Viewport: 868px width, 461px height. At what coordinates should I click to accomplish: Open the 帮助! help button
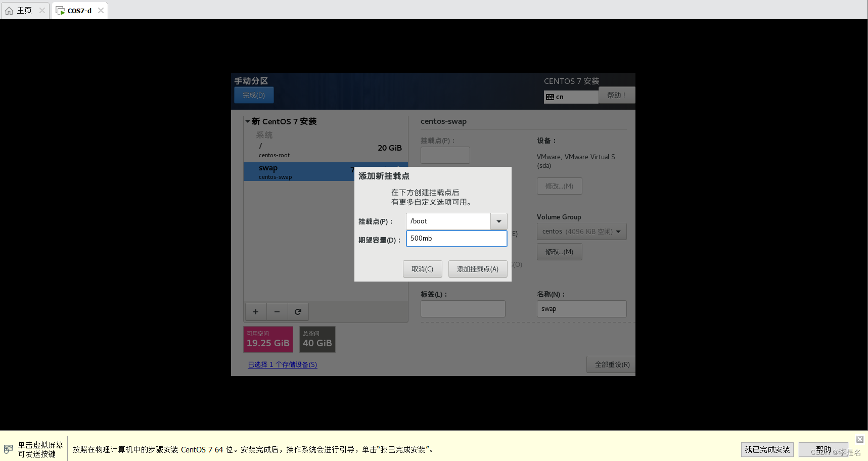(617, 95)
